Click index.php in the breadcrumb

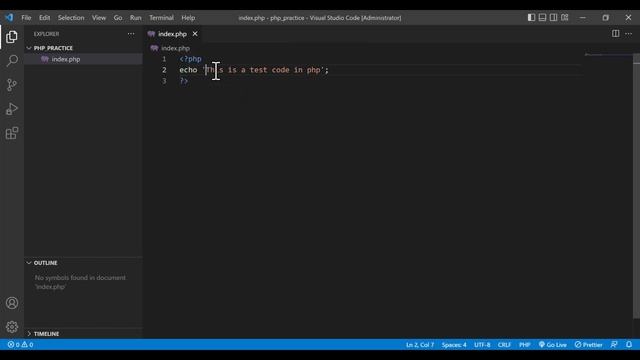coord(175,48)
